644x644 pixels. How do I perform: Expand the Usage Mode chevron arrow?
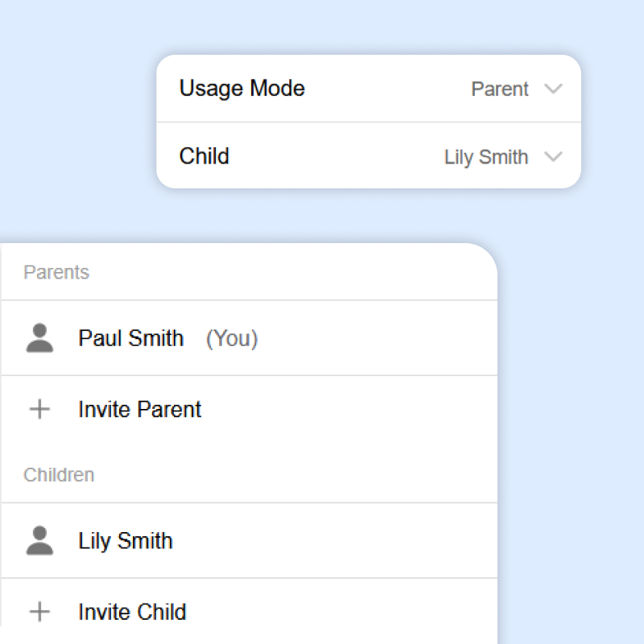(x=553, y=89)
